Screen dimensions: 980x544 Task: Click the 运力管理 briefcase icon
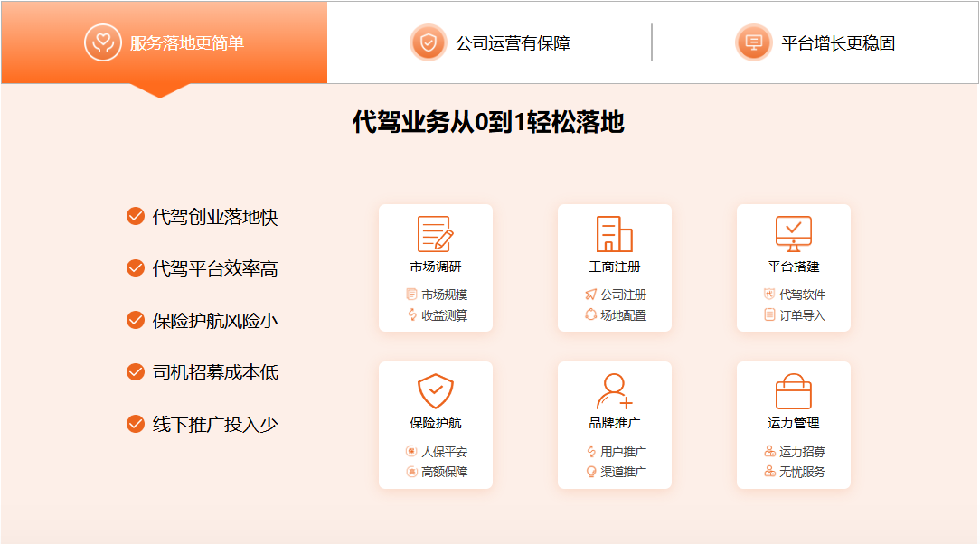[793, 391]
